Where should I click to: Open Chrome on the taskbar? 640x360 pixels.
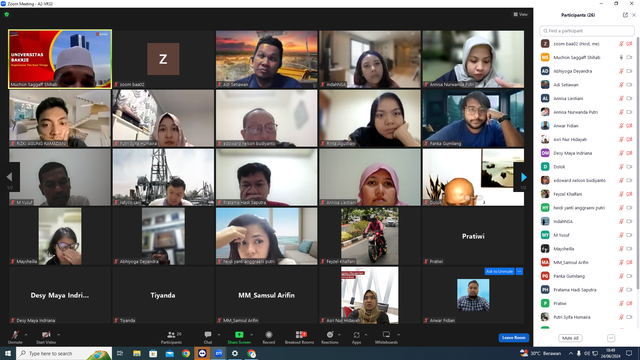[x=186, y=353]
